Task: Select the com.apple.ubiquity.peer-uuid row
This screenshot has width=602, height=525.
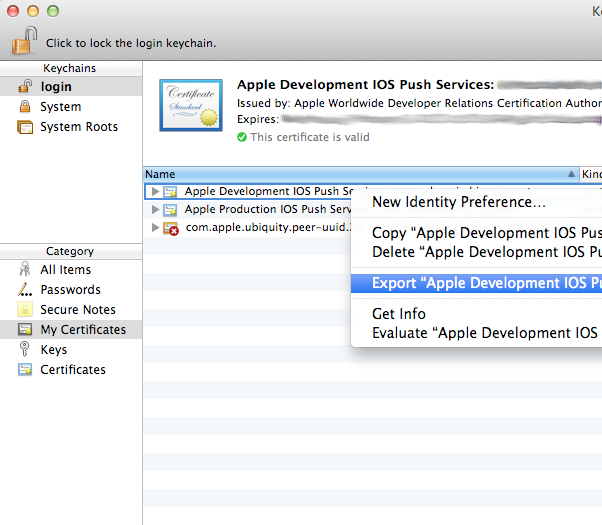Action: 248,227
